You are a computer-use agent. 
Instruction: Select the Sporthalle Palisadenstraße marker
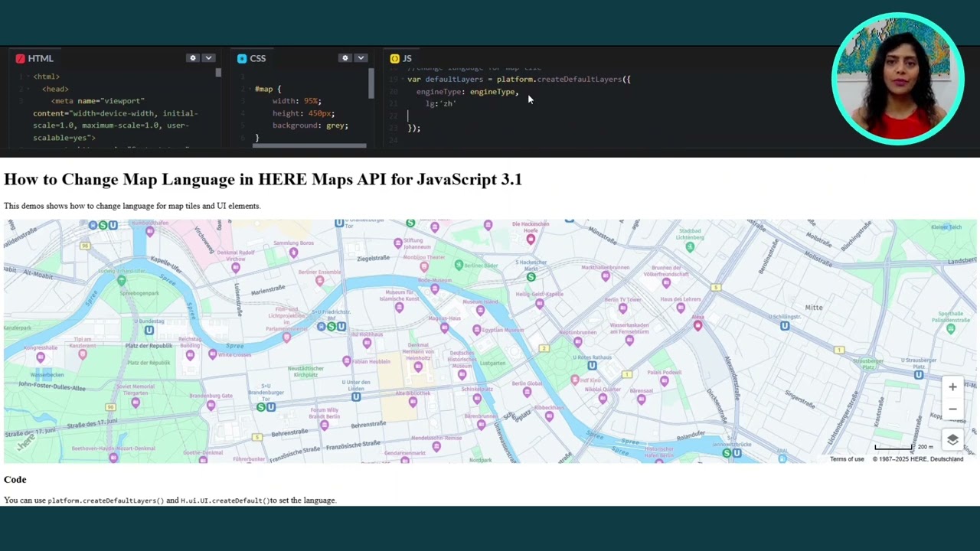click(x=951, y=328)
